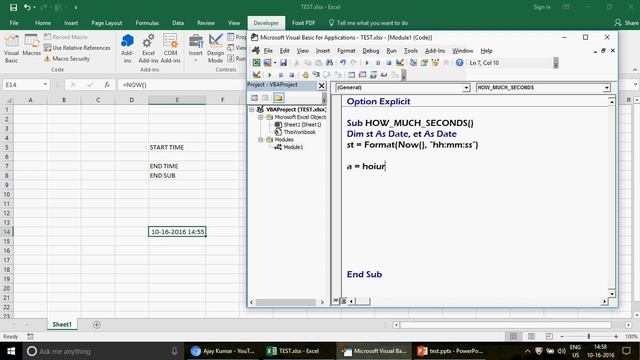Viewport: 640px width, 360px height.
Task: Open Tools menu in VBA editor
Action: (411, 51)
